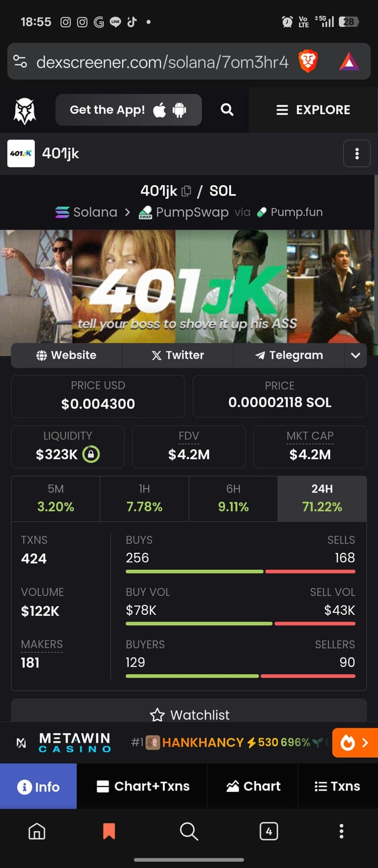This screenshot has height=868, width=378.
Task: Tap the DEX Screener owl logo
Action: click(25, 111)
